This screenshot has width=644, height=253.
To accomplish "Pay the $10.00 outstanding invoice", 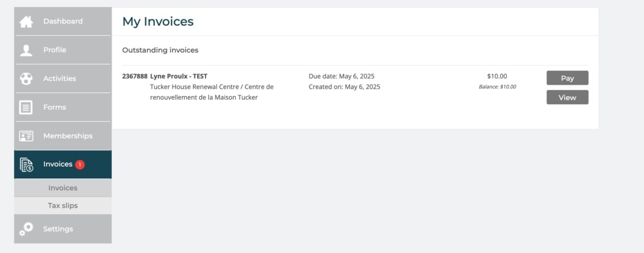I will click(567, 78).
